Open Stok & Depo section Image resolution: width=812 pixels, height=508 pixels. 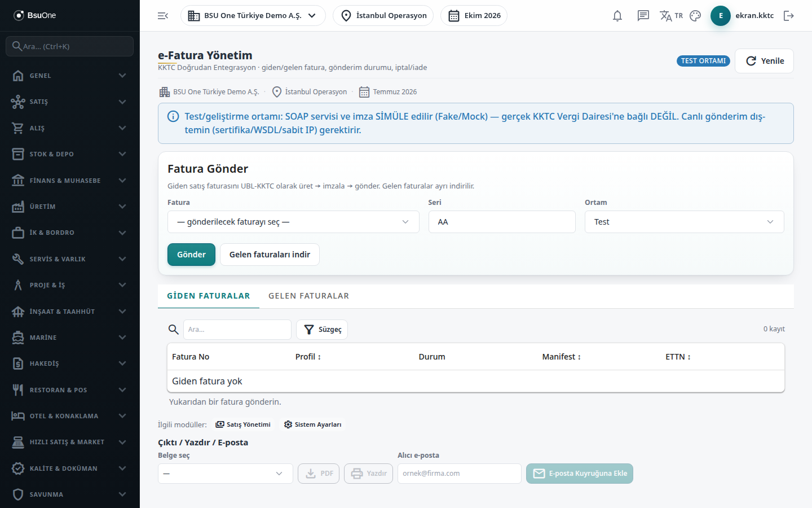[70, 154]
